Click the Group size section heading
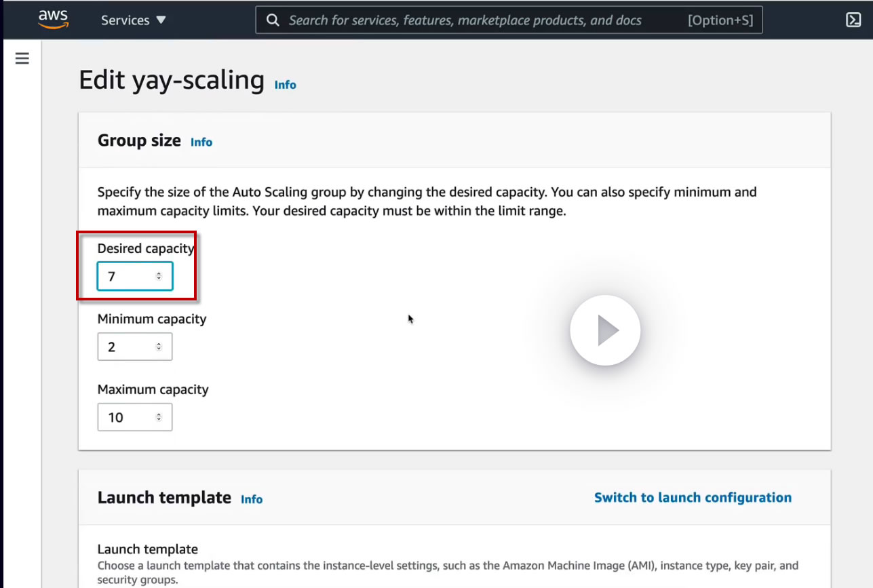 [x=139, y=140]
